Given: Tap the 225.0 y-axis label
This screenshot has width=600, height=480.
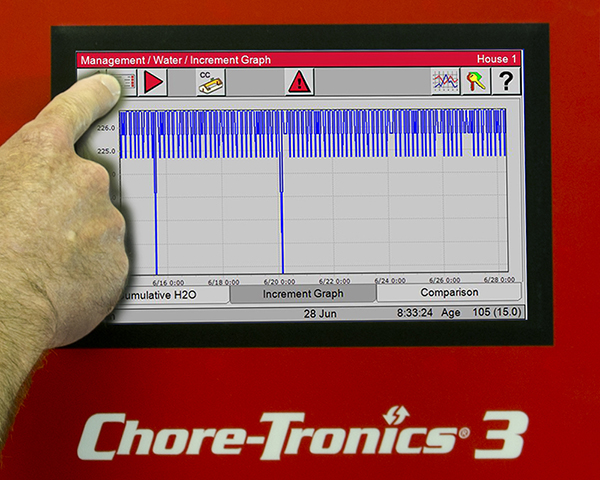Looking at the screenshot, I should coord(106,152).
